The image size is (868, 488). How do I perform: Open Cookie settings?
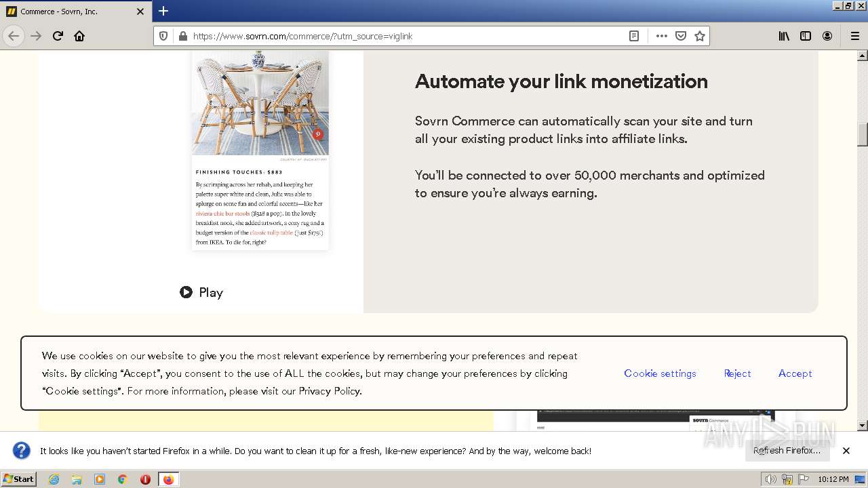click(x=660, y=373)
